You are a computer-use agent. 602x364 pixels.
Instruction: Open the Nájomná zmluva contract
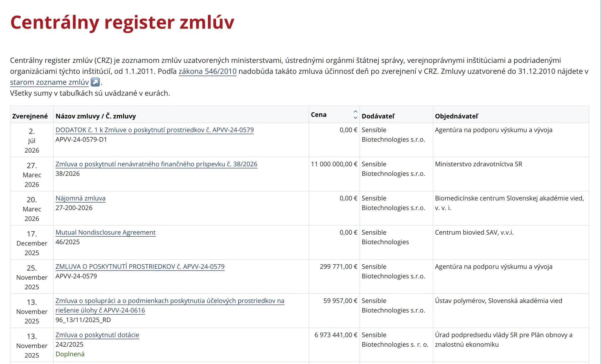point(81,198)
